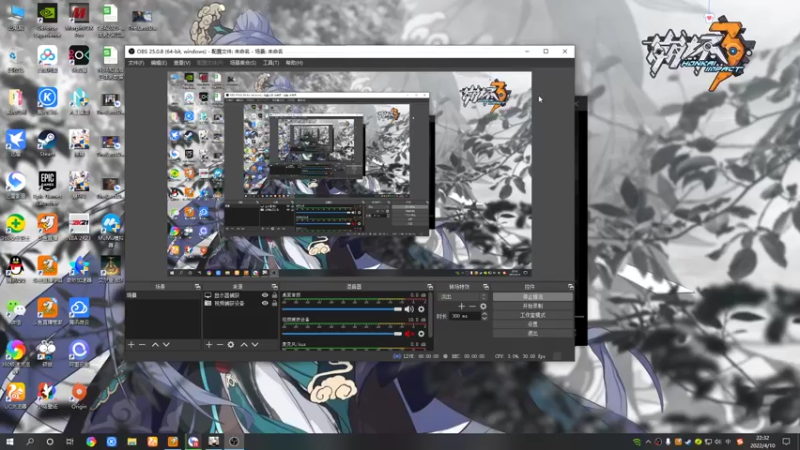Add a scene transition with plus icon
800x450 pixels.
461,306
